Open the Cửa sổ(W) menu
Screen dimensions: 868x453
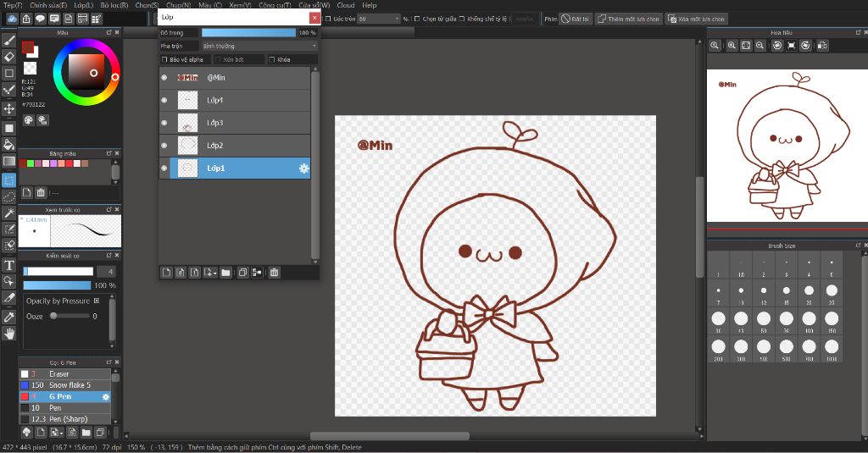pos(314,5)
